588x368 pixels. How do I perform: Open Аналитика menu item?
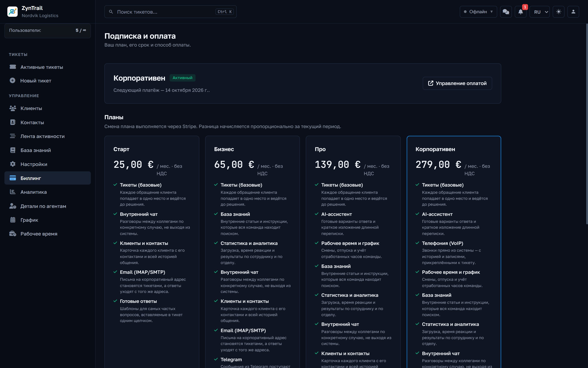[x=48, y=192]
